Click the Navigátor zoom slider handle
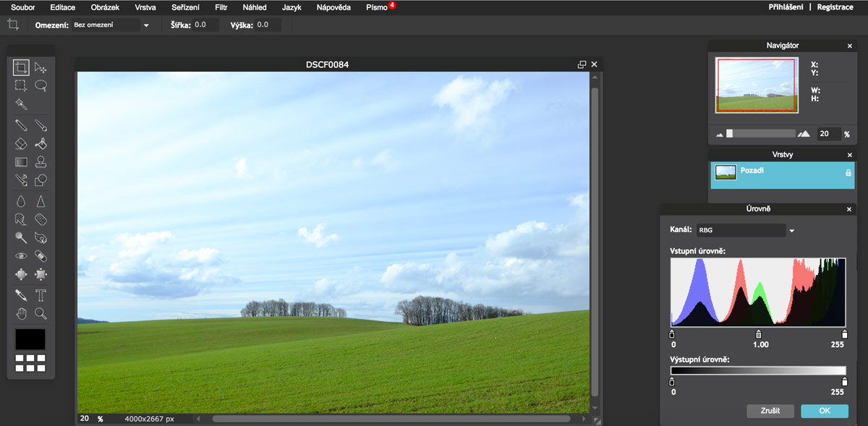 [730, 134]
